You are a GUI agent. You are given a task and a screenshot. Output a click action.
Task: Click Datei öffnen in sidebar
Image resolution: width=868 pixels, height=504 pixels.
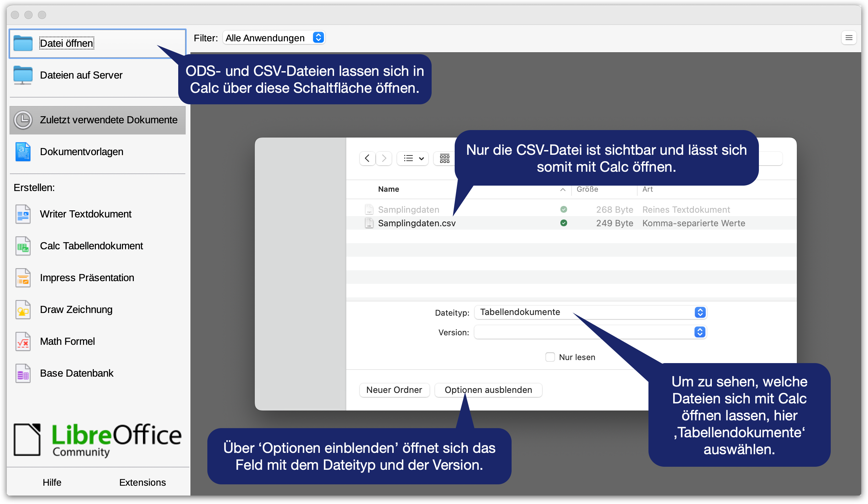tap(66, 43)
